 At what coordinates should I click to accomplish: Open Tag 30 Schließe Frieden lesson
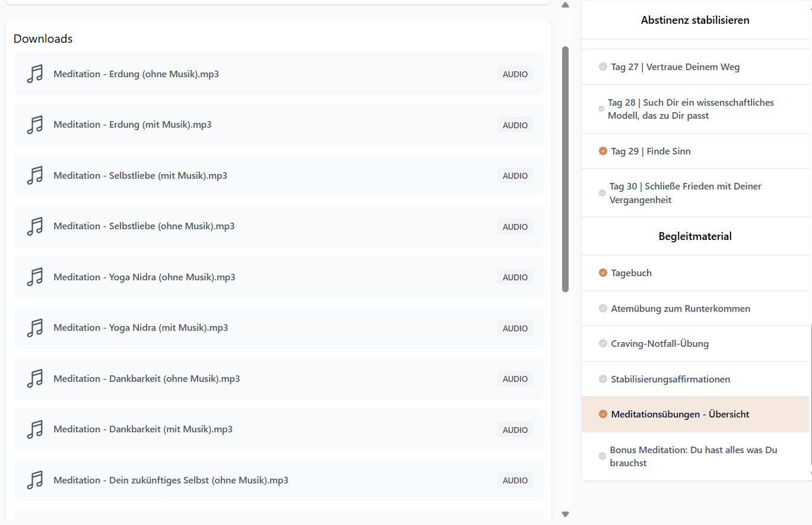coord(685,193)
